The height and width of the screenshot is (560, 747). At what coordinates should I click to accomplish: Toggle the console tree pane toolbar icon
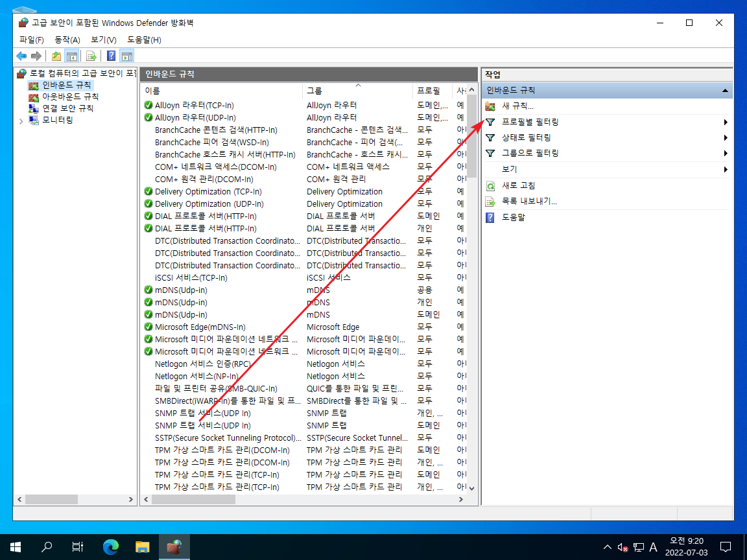click(72, 56)
